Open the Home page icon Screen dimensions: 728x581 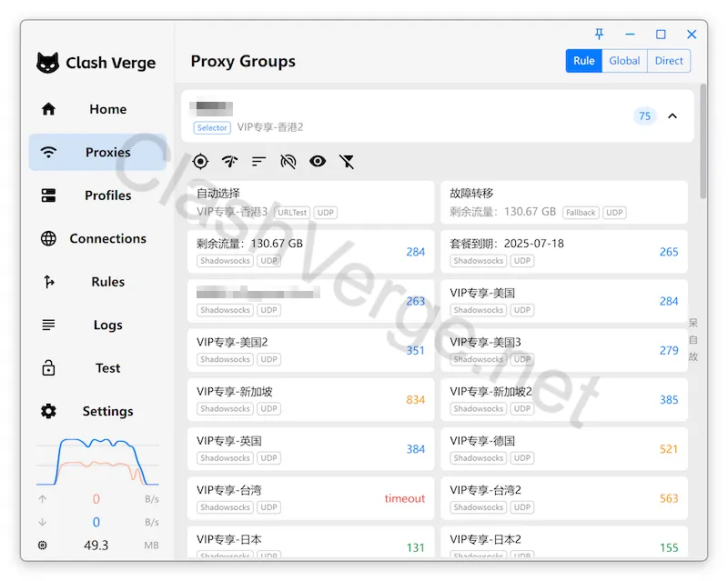pyautogui.click(x=48, y=109)
